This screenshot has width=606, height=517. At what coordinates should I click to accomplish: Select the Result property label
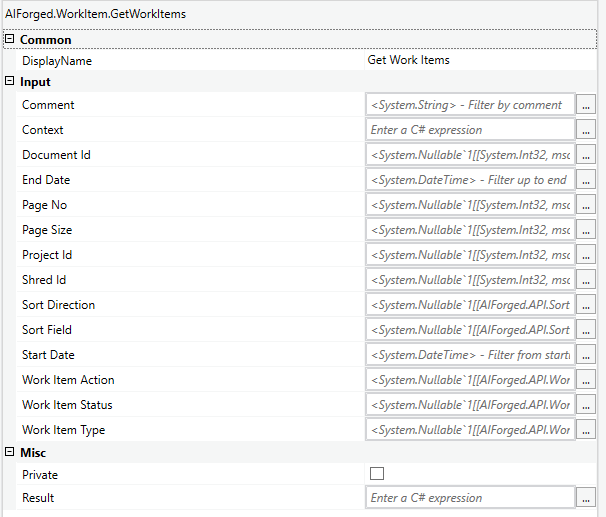click(38, 498)
